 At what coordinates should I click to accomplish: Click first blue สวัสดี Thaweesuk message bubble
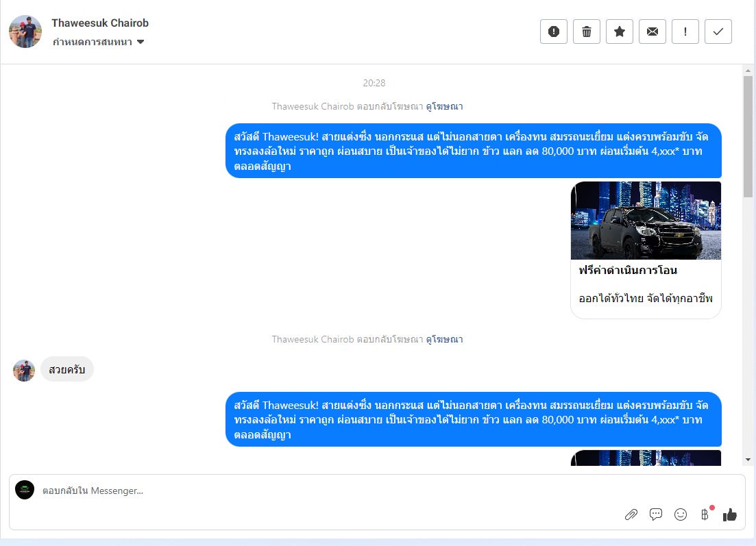tap(474, 151)
